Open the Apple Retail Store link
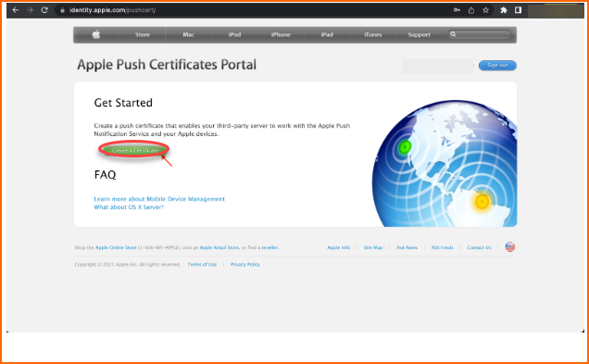589x364 pixels. [x=219, y=247]
